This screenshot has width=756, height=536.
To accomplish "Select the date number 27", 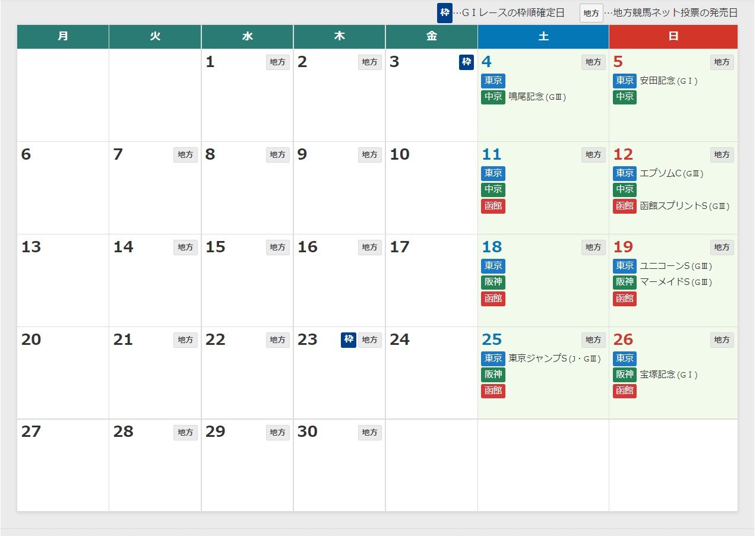I will (31, 432).
